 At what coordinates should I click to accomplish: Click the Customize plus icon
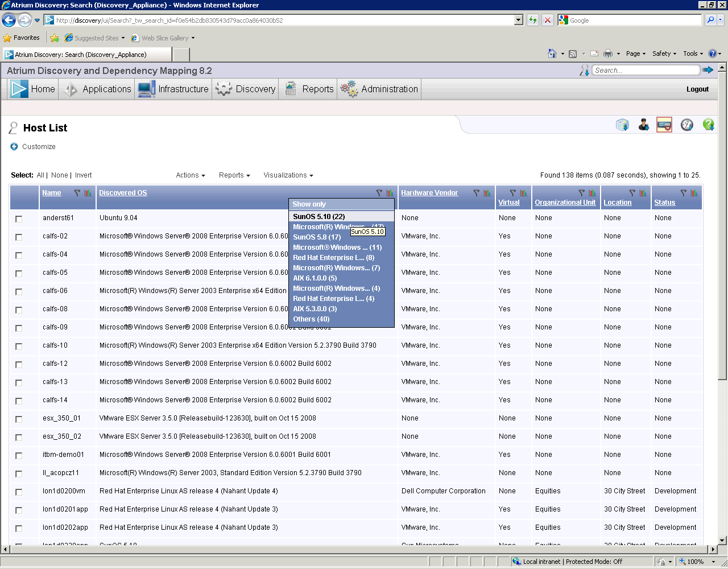tap(14, 147)
